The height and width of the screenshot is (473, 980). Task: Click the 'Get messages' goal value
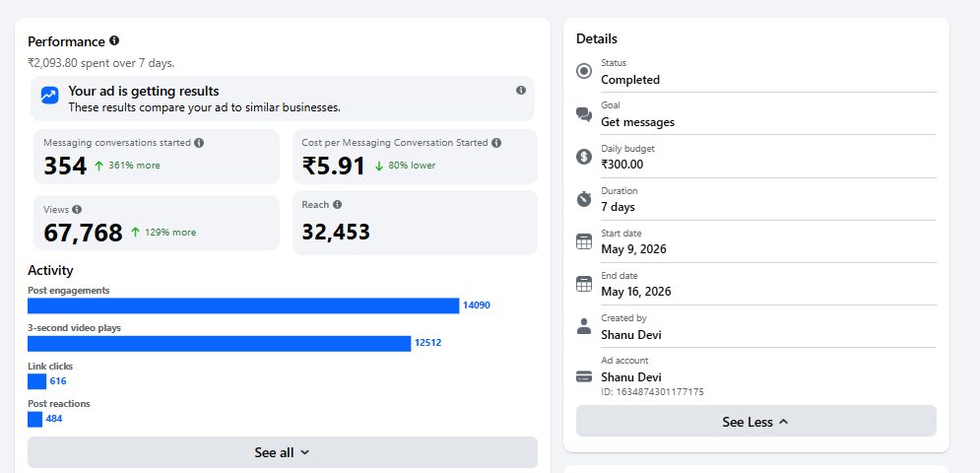tap(638, 122)
